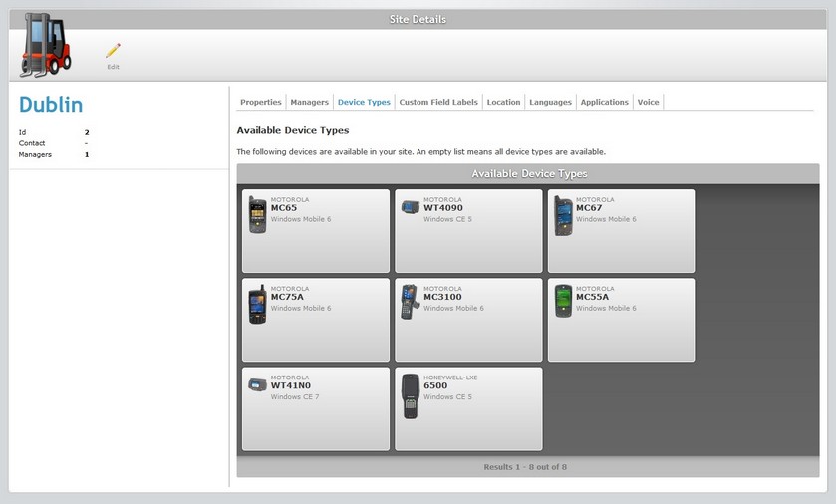Click the Windows CE 7 text
836x504 pixels.
[x=295, y=396]
